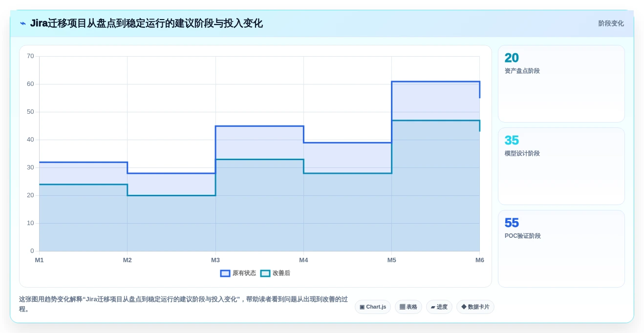Select the Chart.js tag chip
644x333 pixels.
(373, 307)
